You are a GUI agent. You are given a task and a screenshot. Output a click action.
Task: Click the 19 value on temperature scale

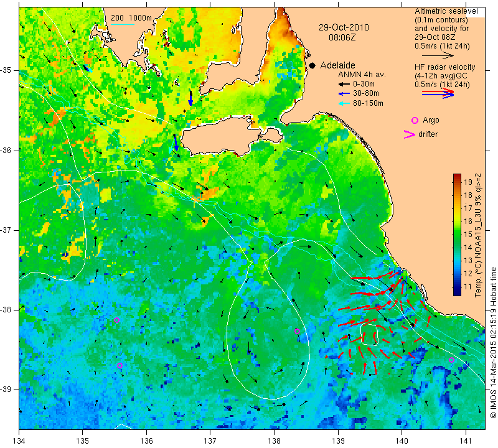pyautogui.click(x=468, y=182)
